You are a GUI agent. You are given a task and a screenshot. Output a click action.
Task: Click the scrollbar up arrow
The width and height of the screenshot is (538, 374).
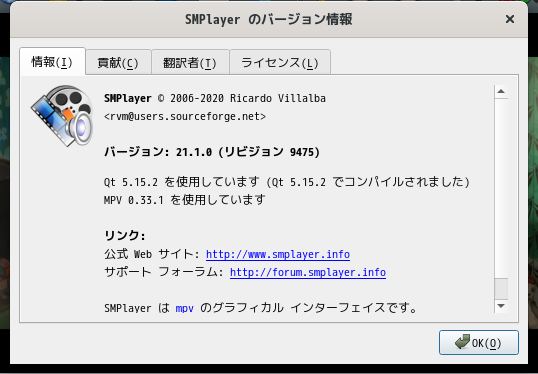click(x=501, y=92)
